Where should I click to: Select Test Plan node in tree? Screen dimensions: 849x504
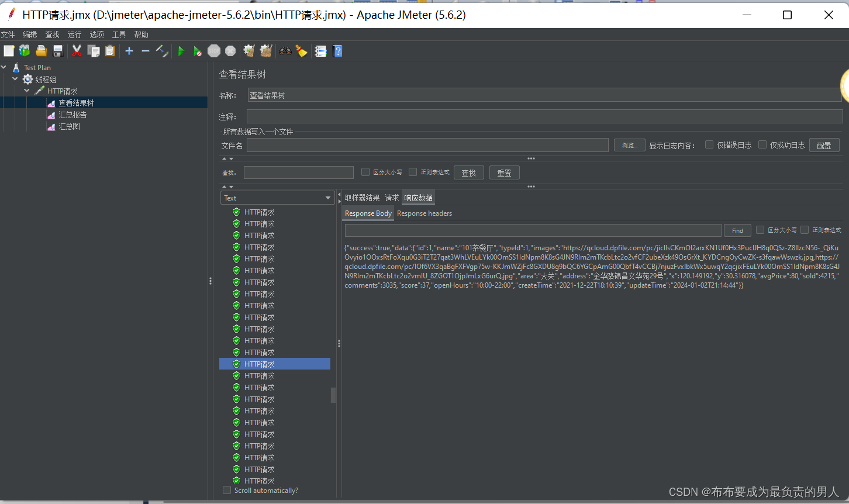(37, 68)
